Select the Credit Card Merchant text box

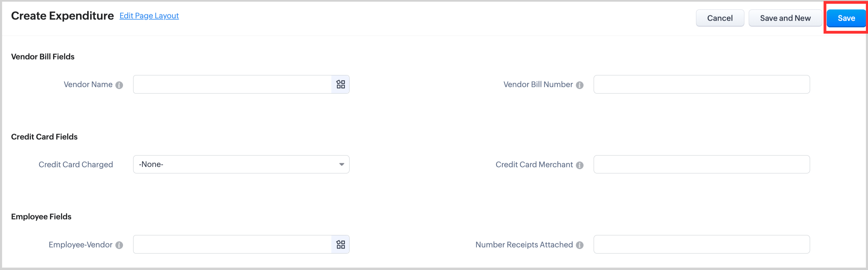pyautogui.click(x=702, y=165)
